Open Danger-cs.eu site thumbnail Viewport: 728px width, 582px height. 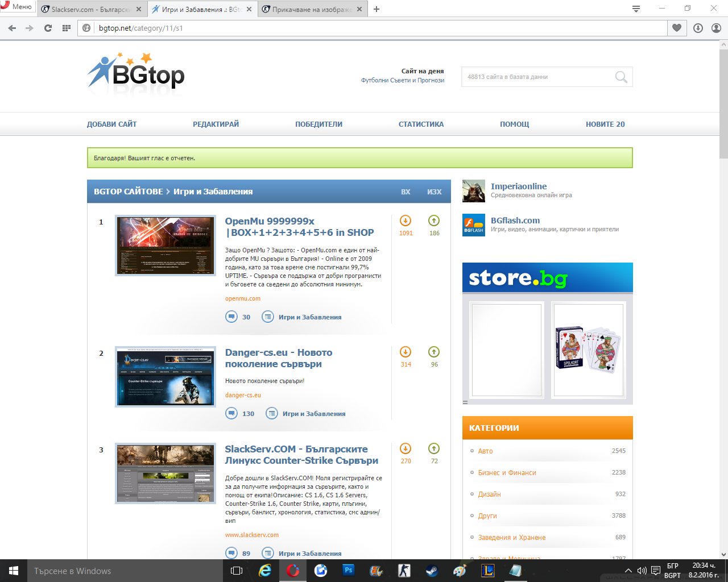click(x=166, y=377)
